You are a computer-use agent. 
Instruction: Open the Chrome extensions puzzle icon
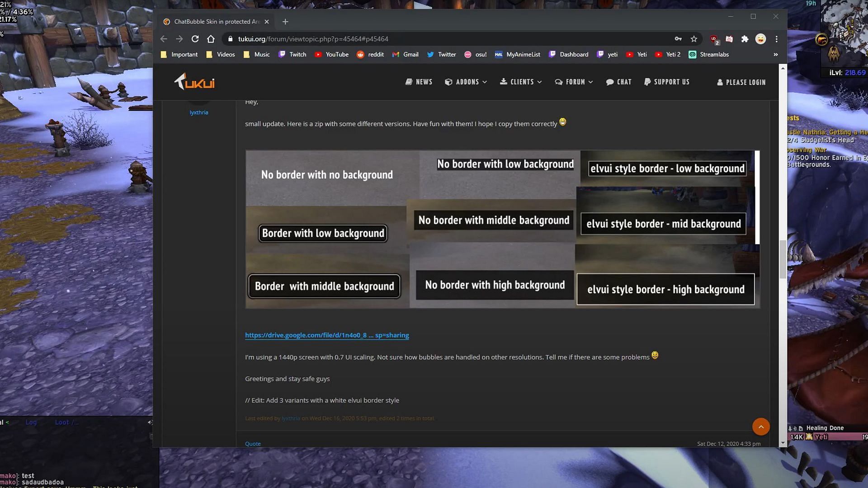point(745,39)
